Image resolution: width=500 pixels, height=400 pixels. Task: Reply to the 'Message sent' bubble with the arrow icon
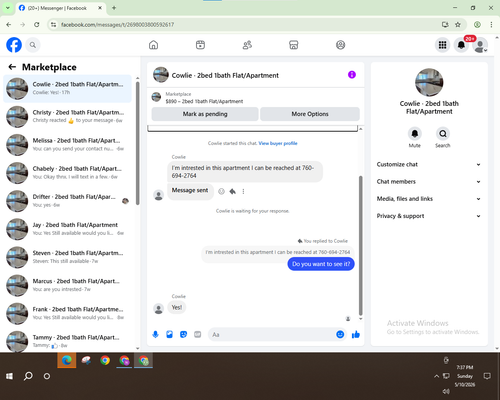[233, 191]
